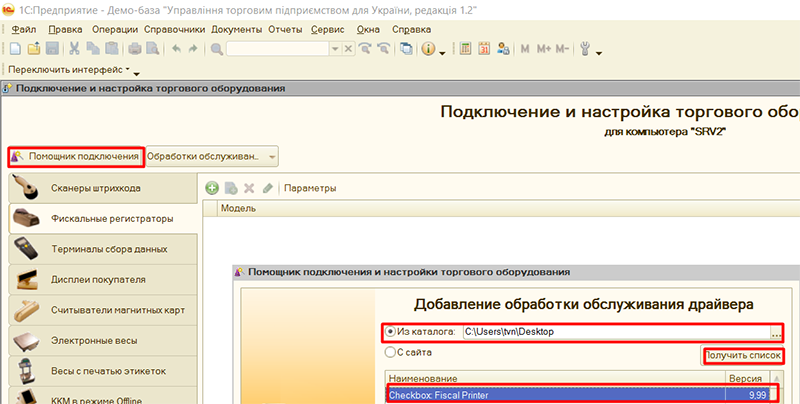Select Фискальные регистраторы tab

coord(103,218)
